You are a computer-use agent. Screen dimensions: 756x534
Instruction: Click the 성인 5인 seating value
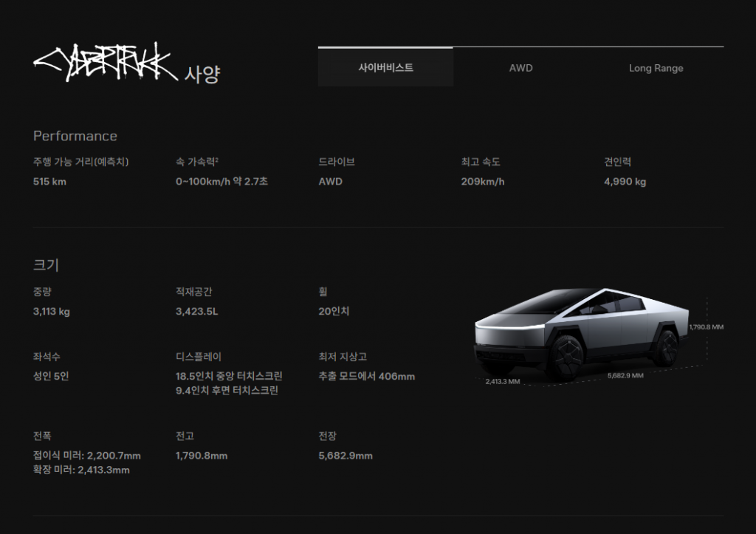click(x=51, y=376)
